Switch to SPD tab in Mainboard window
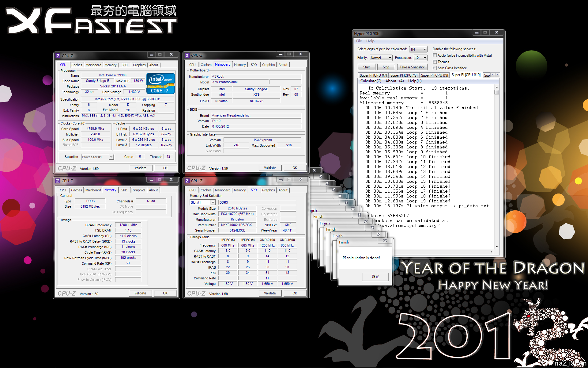The image size is (588, 368). tap(254, 65)
